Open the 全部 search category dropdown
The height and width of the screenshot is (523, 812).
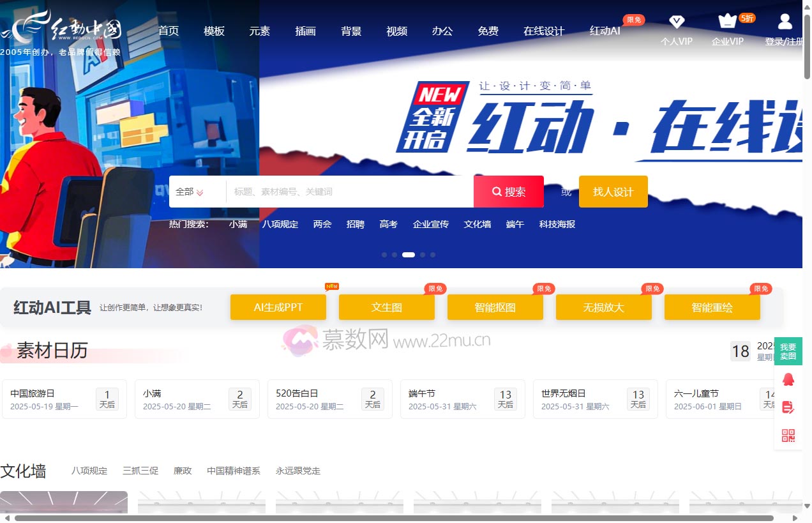coord(189,191)
